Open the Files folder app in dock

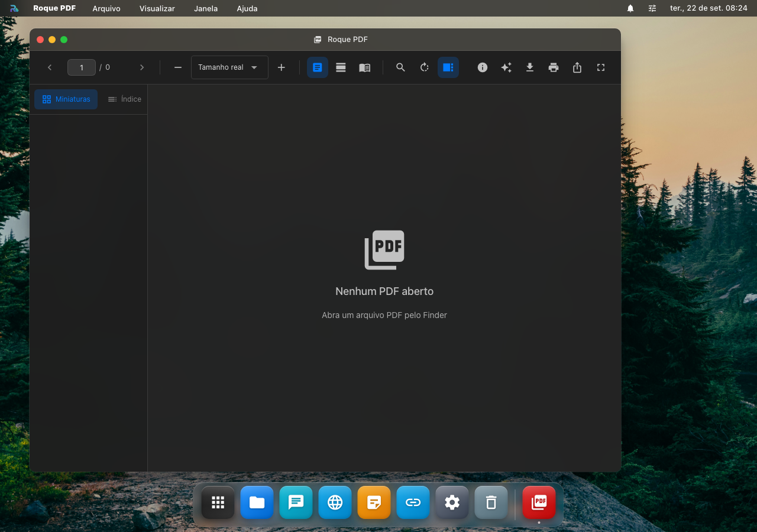point(257,502)
